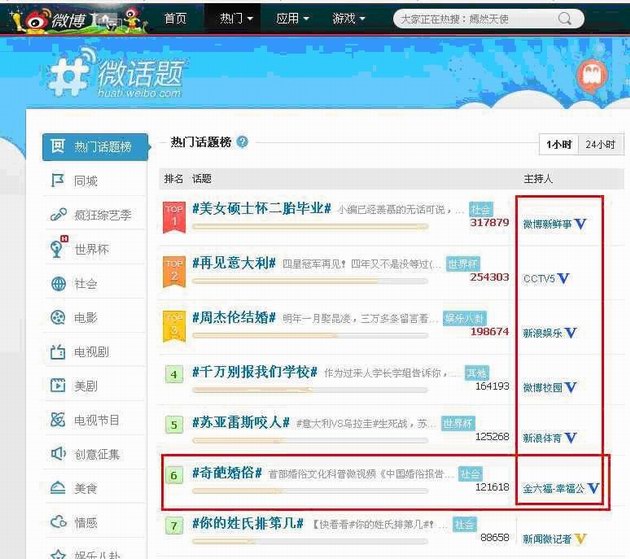This screenshot has height=559, width=630.
Task: Click the count 317879
Action: pos(490,222)
